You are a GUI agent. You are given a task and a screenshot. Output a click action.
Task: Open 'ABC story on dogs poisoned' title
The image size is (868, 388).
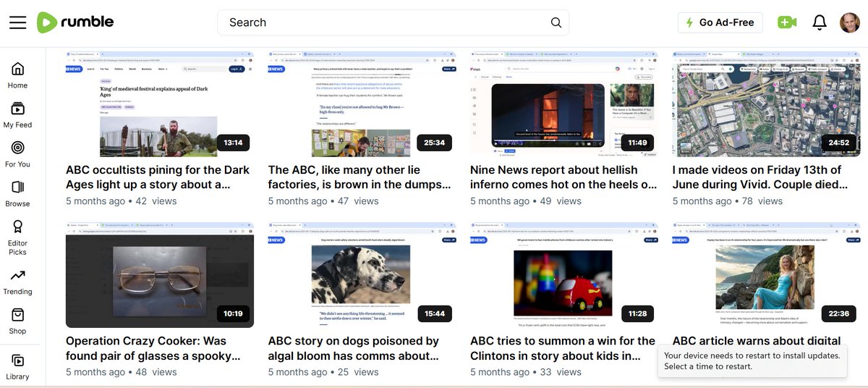pyautogui.click(x=354, y=348)
